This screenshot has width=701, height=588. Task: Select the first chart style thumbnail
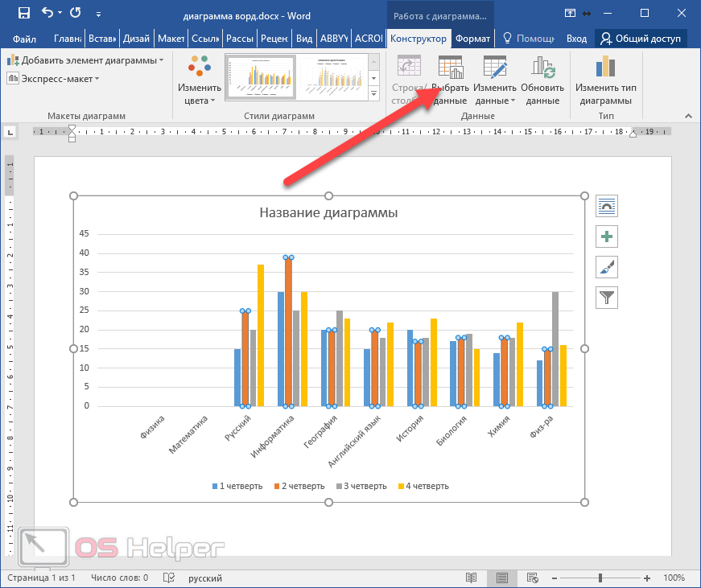click(x=260, y=77)
